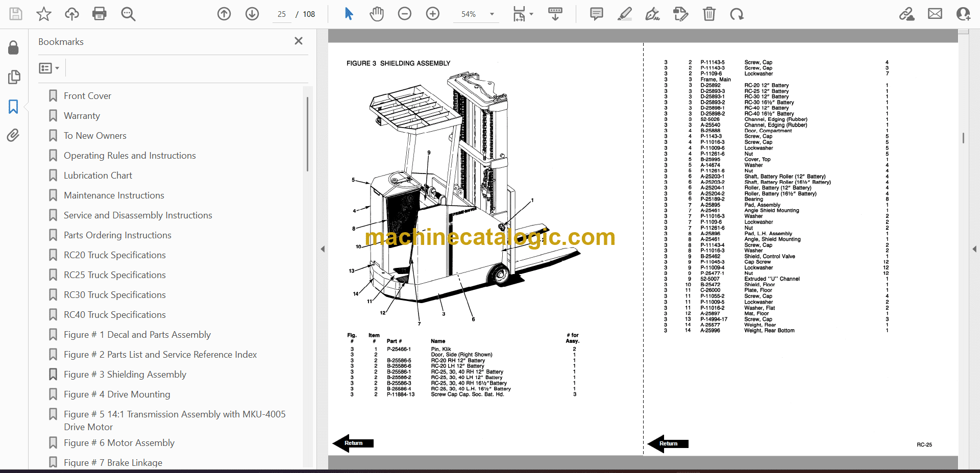
Task: Add a sticky note comment
Action: (596, 14)
